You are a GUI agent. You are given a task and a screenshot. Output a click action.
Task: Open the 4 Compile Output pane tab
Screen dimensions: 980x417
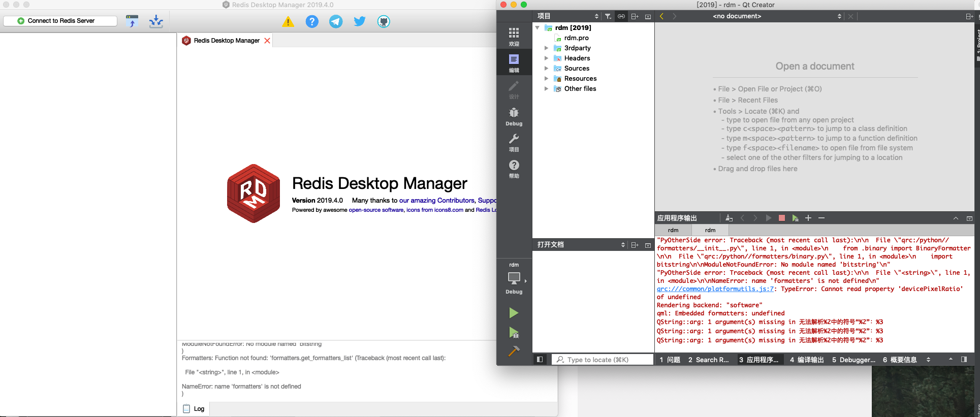pyautogui.click(x=806, y=360)
